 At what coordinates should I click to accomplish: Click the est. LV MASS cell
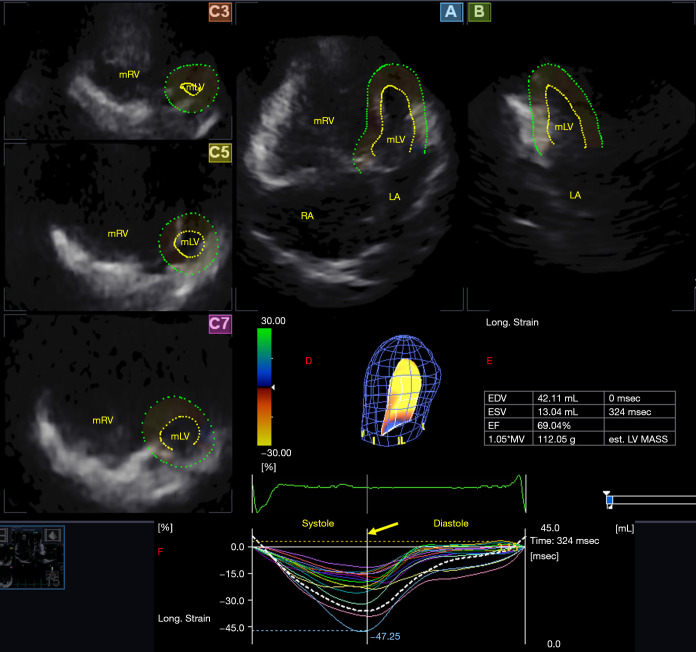(643, 438)
